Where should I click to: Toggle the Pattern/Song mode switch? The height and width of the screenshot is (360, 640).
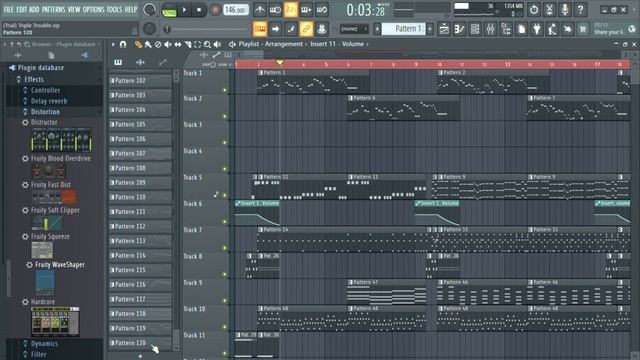[x=169, y=10]
